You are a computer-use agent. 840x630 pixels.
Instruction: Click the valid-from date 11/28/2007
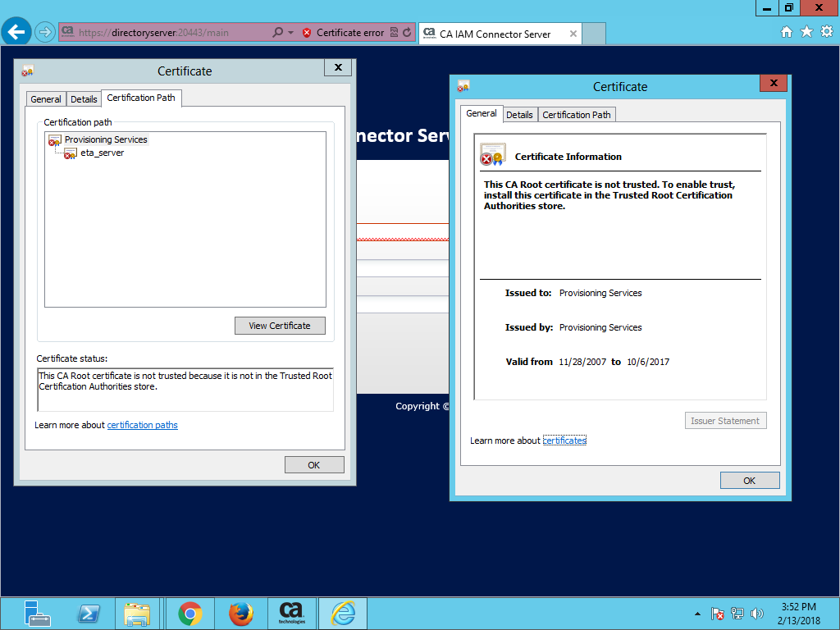(x=582, y=362)
